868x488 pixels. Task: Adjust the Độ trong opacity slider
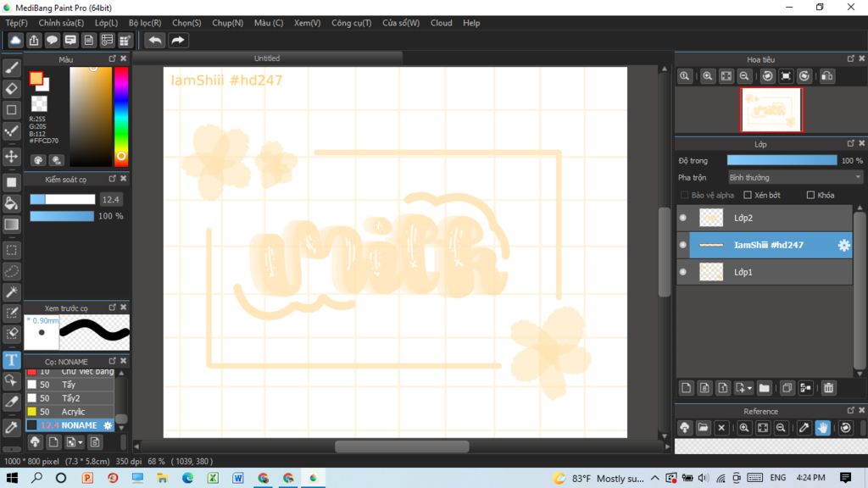click(782, 160)
